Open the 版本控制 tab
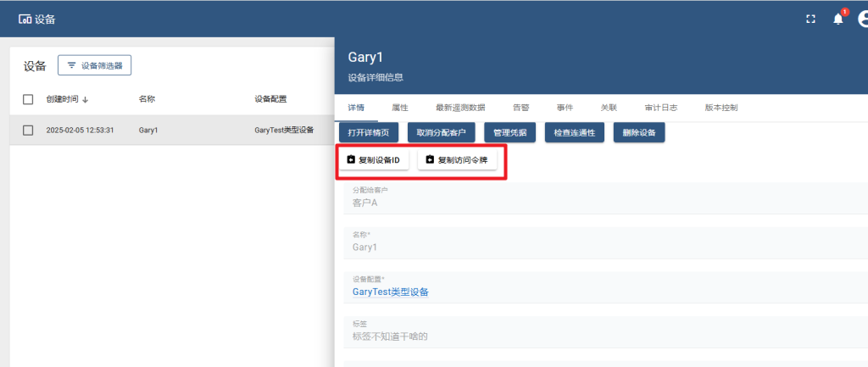 point(721,108)
